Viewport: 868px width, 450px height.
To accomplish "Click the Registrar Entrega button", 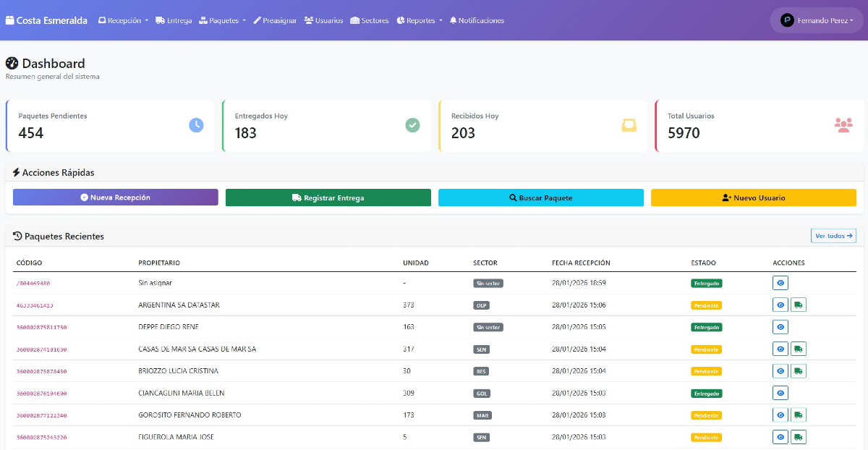I will (328, 198).
